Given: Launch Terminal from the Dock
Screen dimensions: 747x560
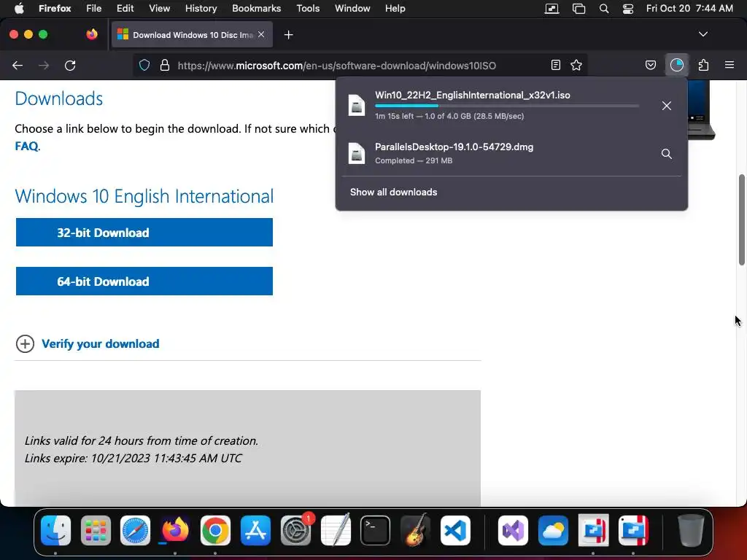Looking at the screenshot, I should (x=376, y=530).
